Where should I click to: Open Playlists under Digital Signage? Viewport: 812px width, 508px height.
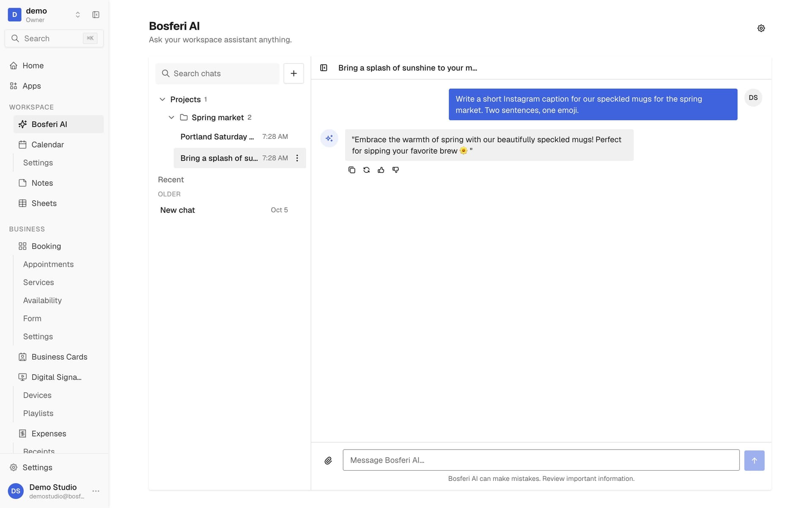(38, 413)
